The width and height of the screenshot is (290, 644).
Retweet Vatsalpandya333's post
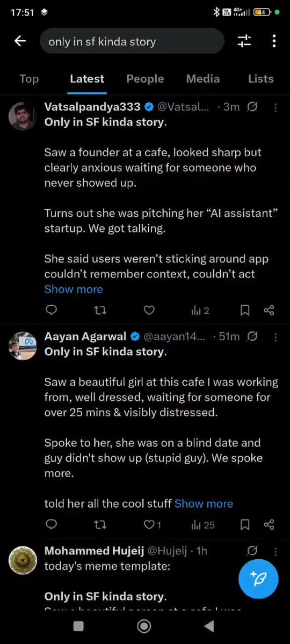[100, 310]
